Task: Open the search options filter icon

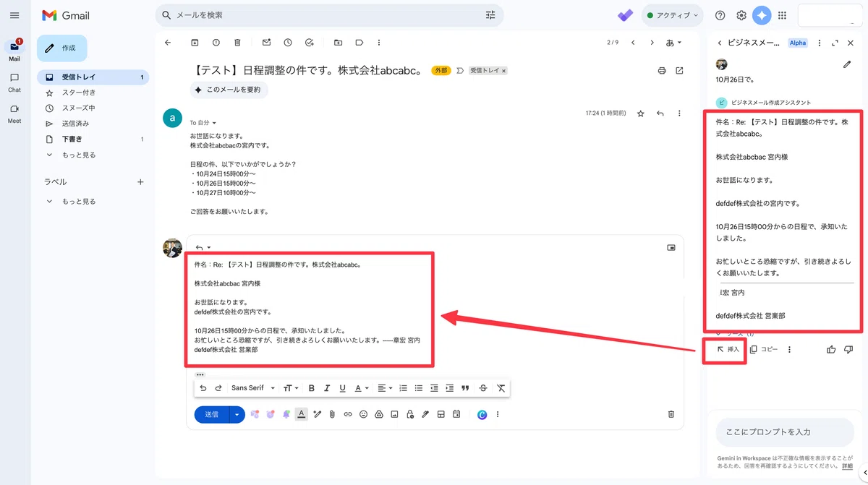Action: click(x=490, y=15)
